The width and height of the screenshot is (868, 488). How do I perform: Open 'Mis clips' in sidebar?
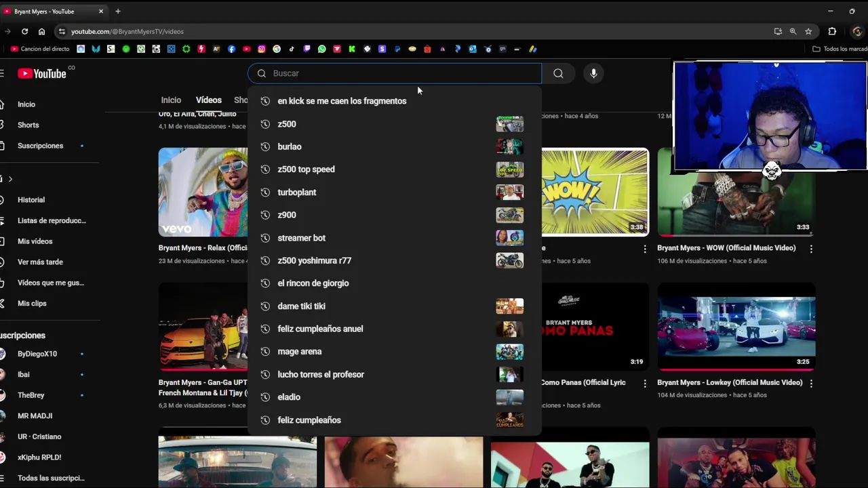(32, 303)
